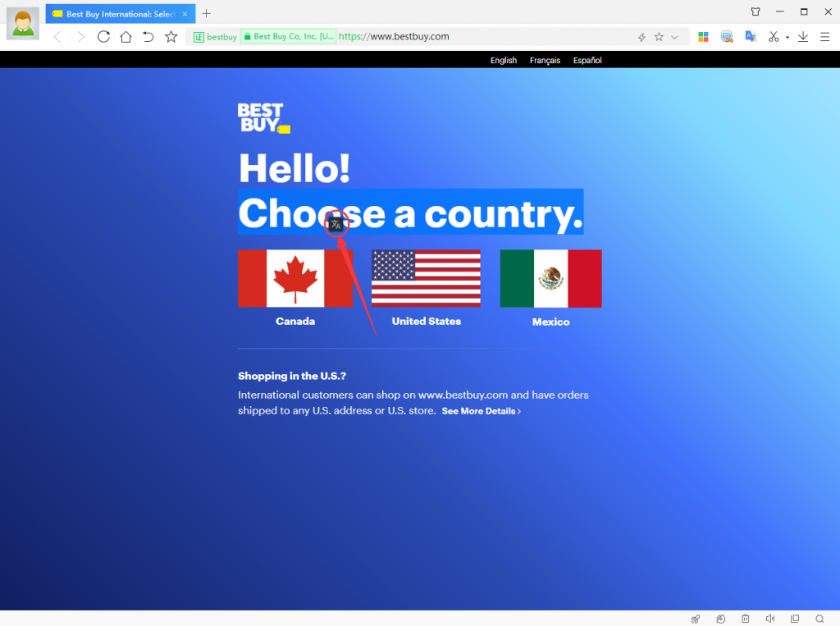Click the Best Buy logo

click(263, 118)
